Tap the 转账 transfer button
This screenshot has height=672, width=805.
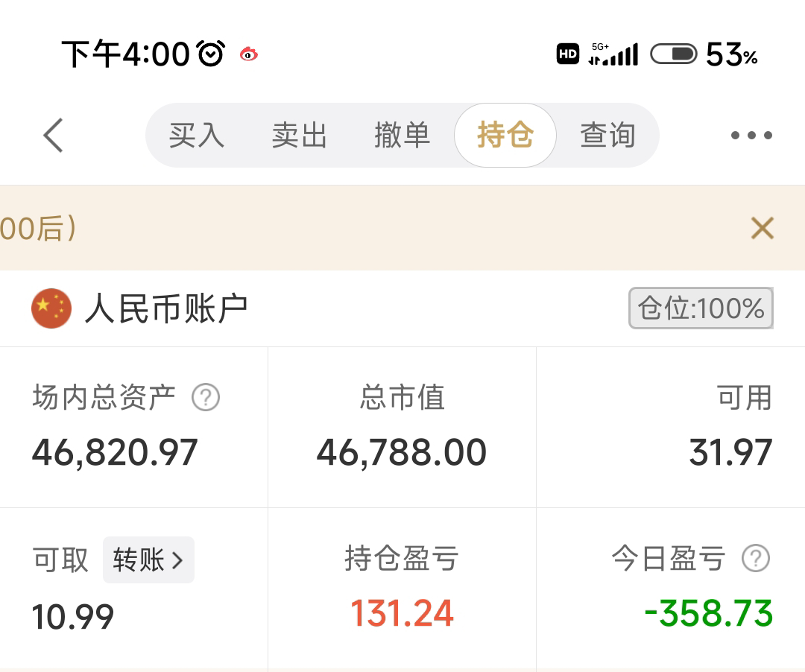click(148, 560)
